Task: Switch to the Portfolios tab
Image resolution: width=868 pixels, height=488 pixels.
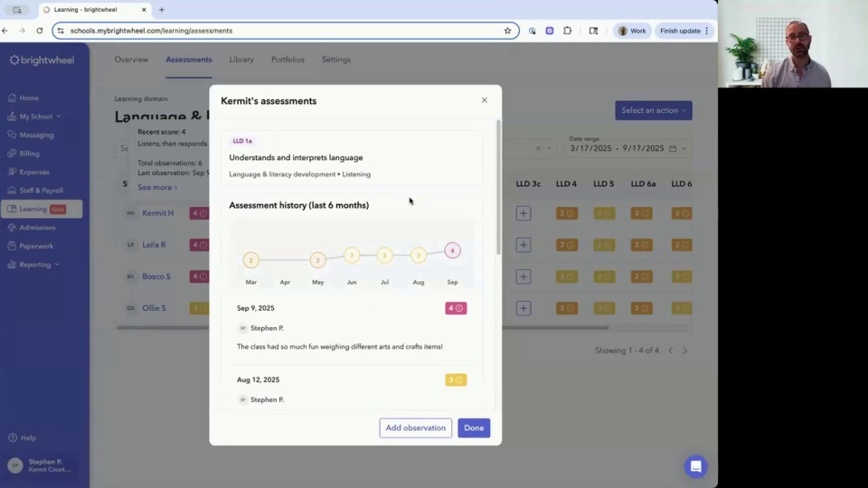Action: (x=288, y=60)
